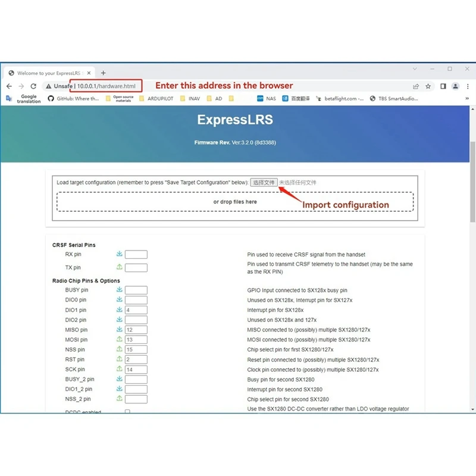Click the input icon beside BUSY pin
Image resolution: width=476 pixels, height=476 pixels.
(x=120, y=289)
